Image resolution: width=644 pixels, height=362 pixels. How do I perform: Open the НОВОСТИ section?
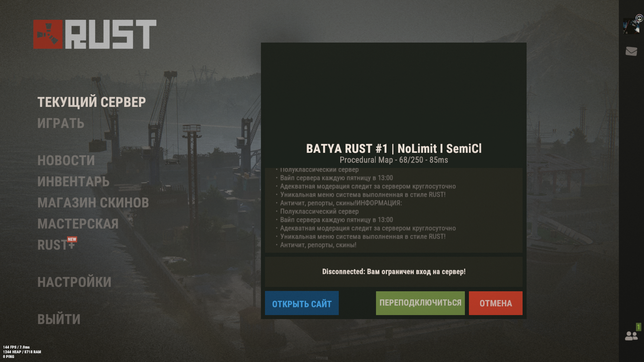coord(66,161)
